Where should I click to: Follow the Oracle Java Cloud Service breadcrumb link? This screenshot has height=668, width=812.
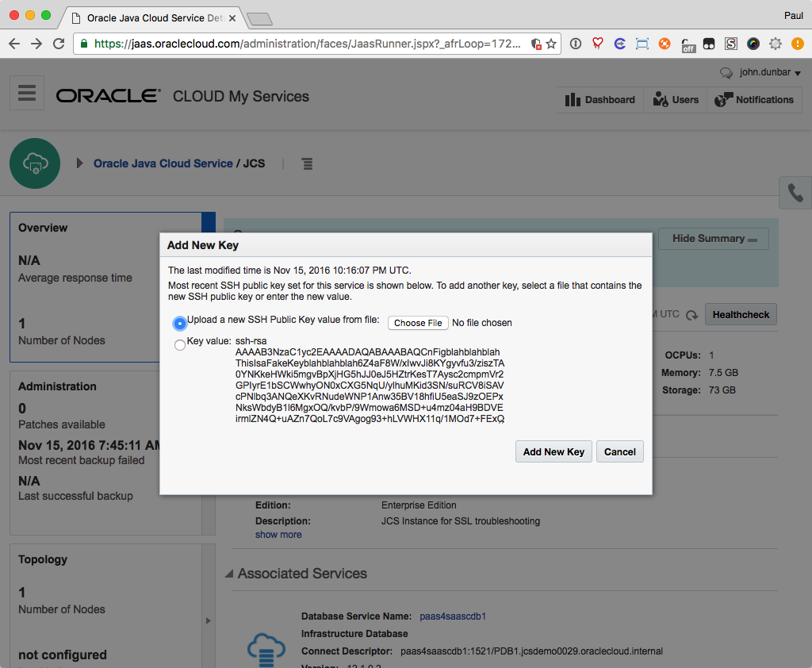click(163, 163)
